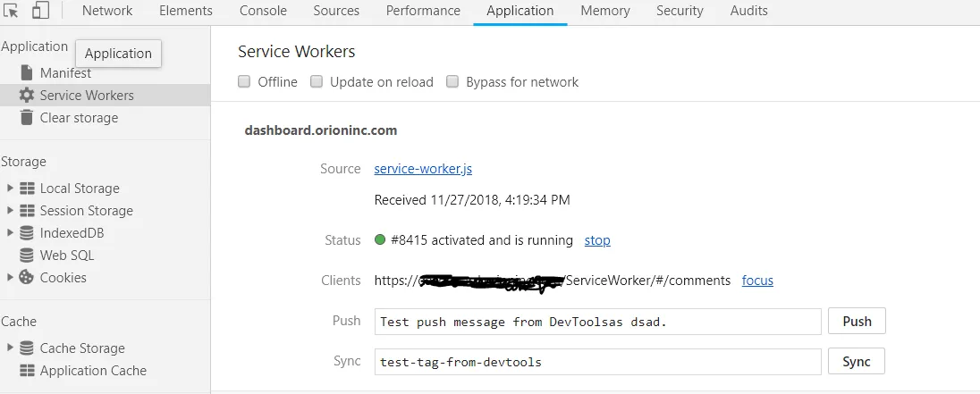Click the IndexedDB database icon

(x=26, y=233)
